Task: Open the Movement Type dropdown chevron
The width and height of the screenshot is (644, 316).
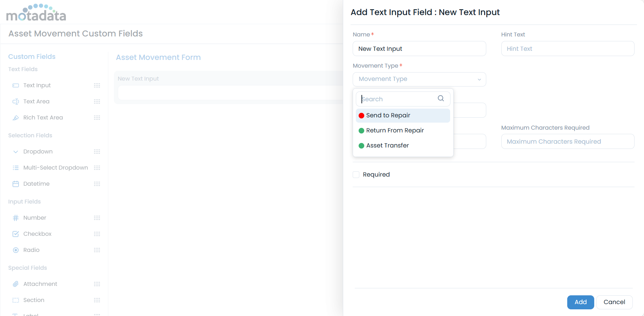Action: pyautogui.click(x=479, y=80)
